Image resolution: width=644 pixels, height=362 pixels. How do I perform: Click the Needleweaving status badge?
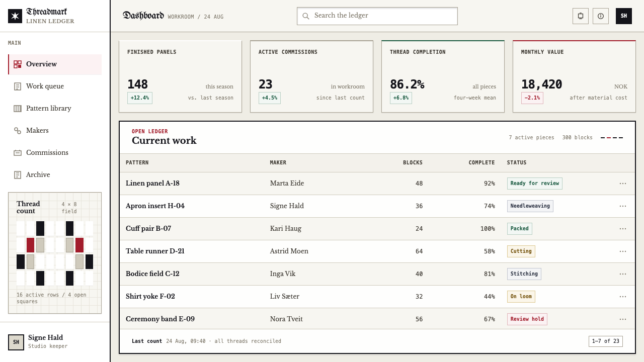click(530, 206)
